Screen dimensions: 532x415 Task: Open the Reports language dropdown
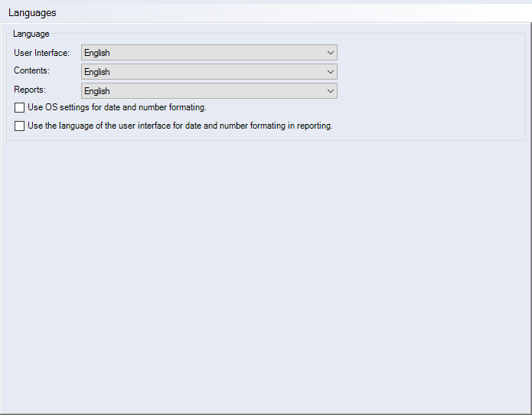pos(208,91)
